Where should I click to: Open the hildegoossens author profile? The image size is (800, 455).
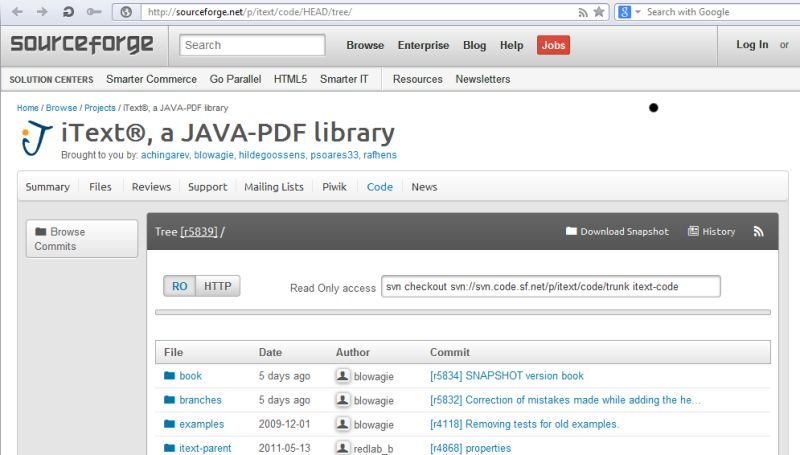coord(272,155)
